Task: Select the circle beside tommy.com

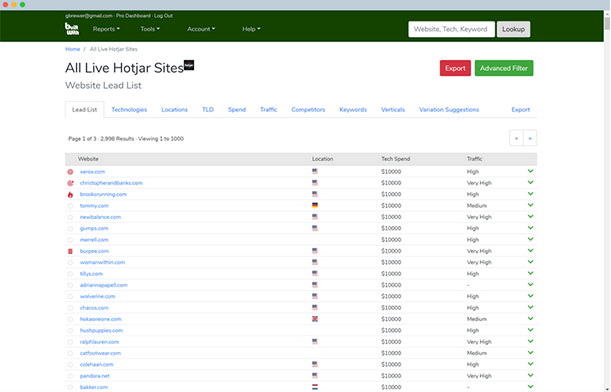Action: pyautogui.click(x=70, y=206)
